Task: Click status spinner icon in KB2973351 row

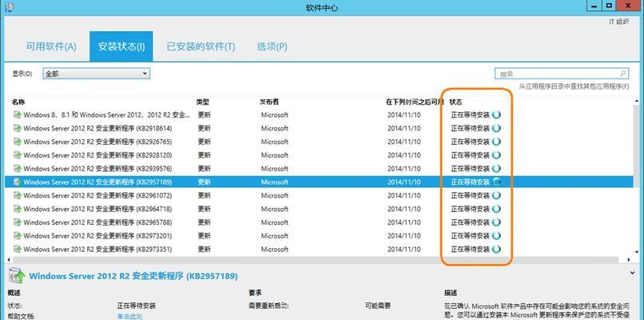Action: (496, 250)
